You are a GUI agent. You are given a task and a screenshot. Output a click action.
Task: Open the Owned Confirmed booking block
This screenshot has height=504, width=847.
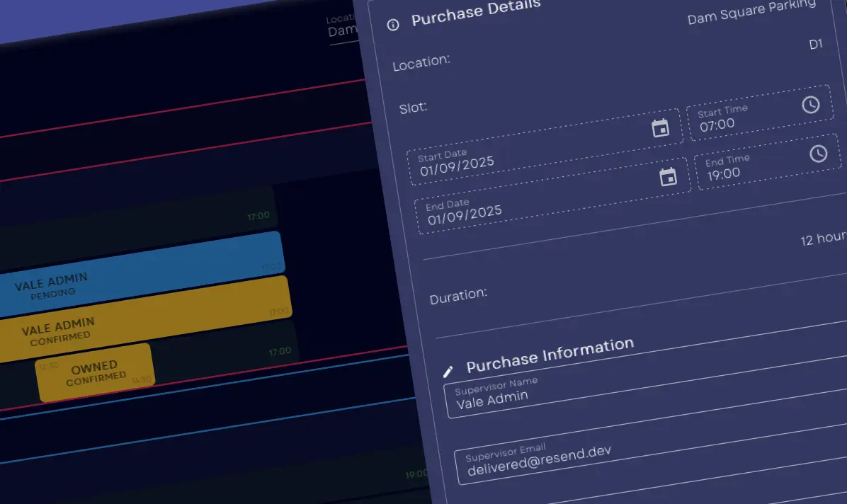coord(94,372)
